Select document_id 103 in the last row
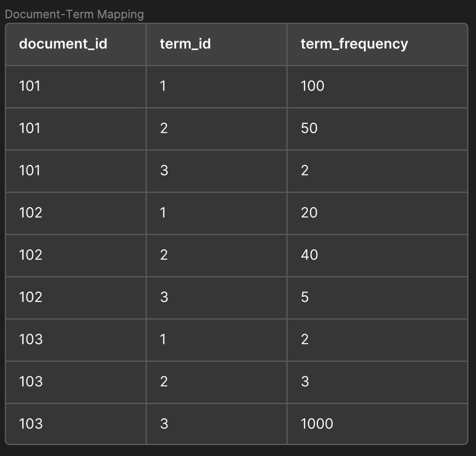This screenshot has width=476, height=456. tap(76, 424)
